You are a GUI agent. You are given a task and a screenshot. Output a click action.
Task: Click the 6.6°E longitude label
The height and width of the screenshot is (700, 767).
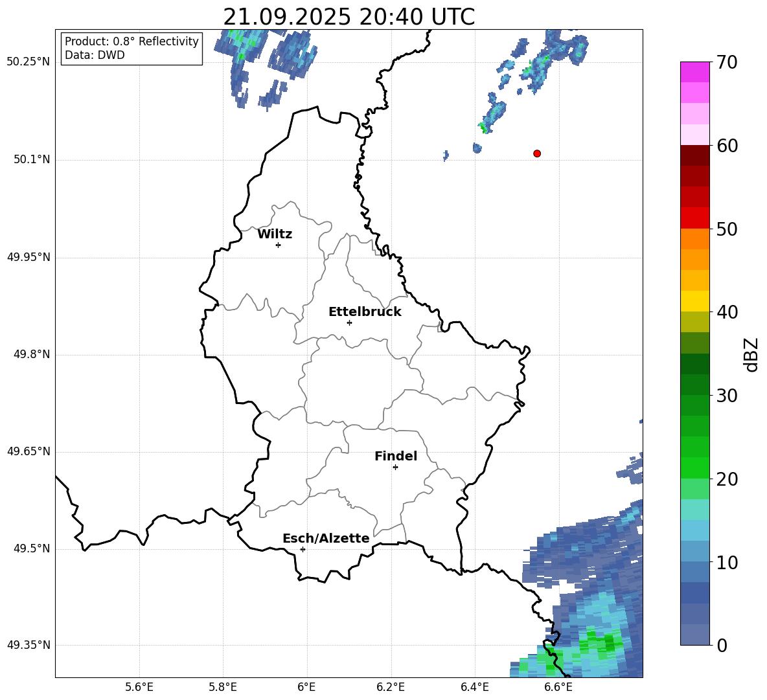click(558, 687)
